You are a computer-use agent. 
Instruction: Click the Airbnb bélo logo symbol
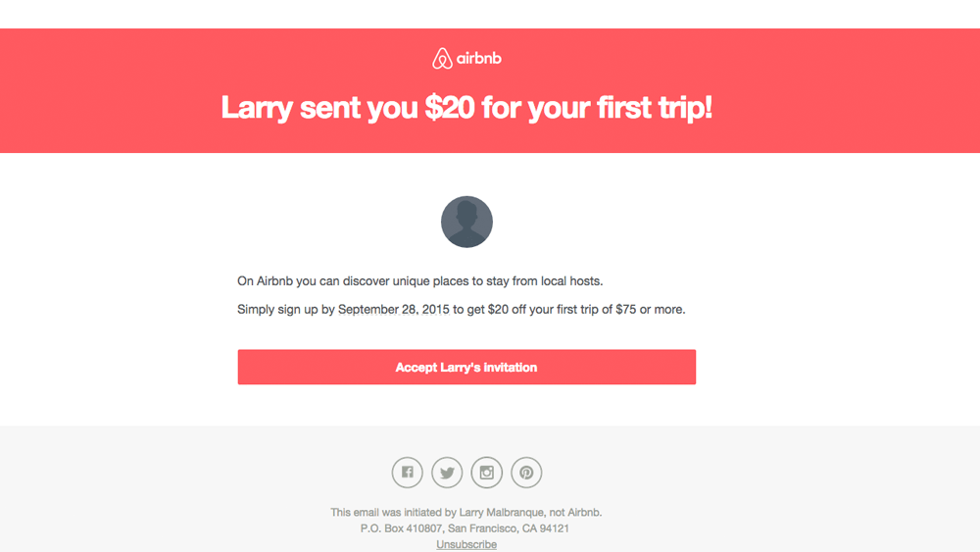pyautogui.click(x=442, y=59)
